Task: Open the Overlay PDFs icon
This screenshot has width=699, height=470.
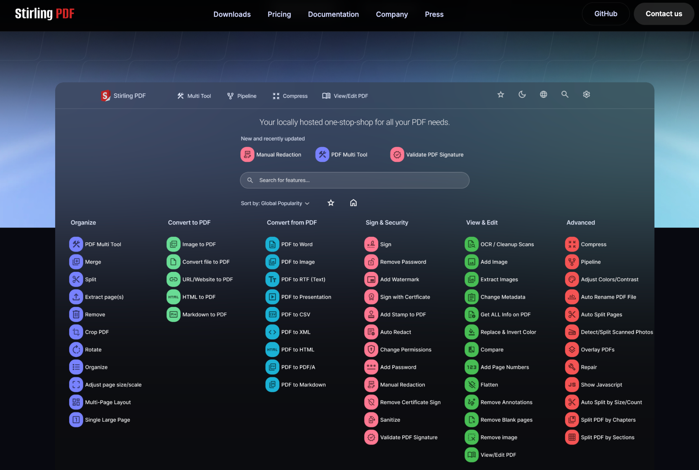Action: point(572,350)
